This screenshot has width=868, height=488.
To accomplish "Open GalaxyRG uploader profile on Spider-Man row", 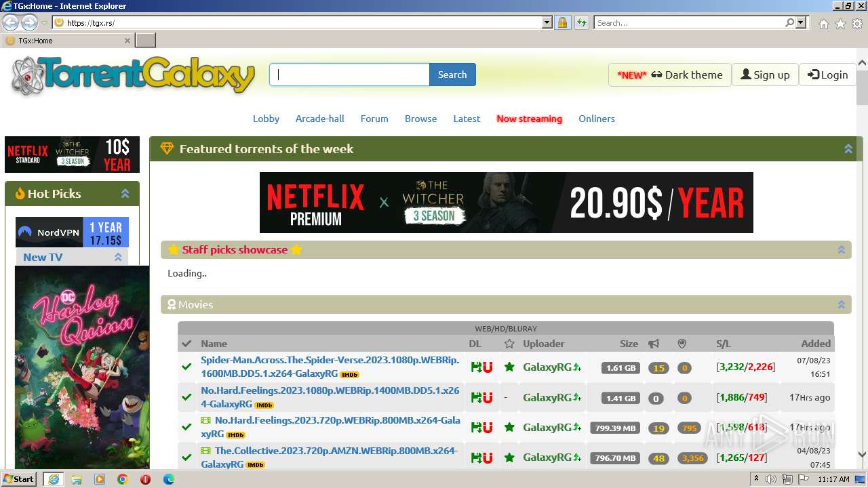I will [x=547, y=367].
